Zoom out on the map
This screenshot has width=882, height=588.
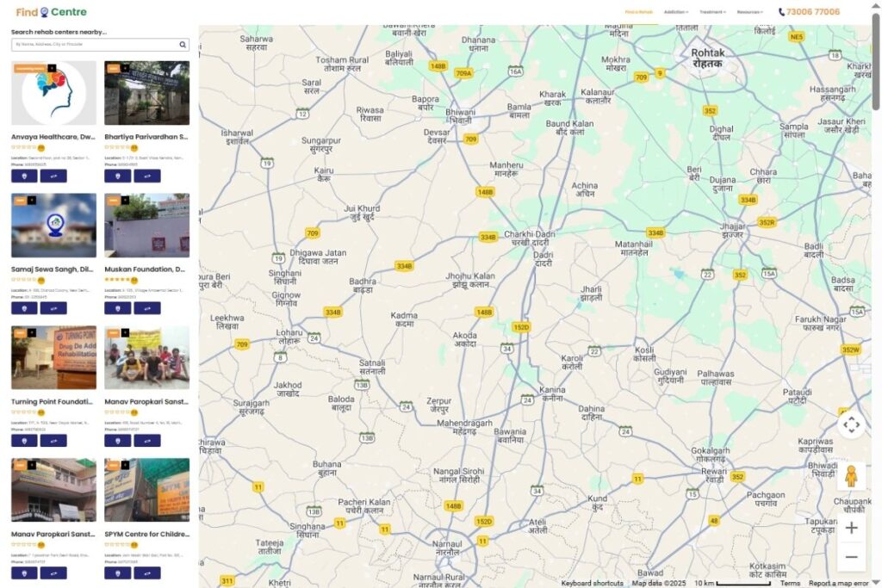coord(853,557)
